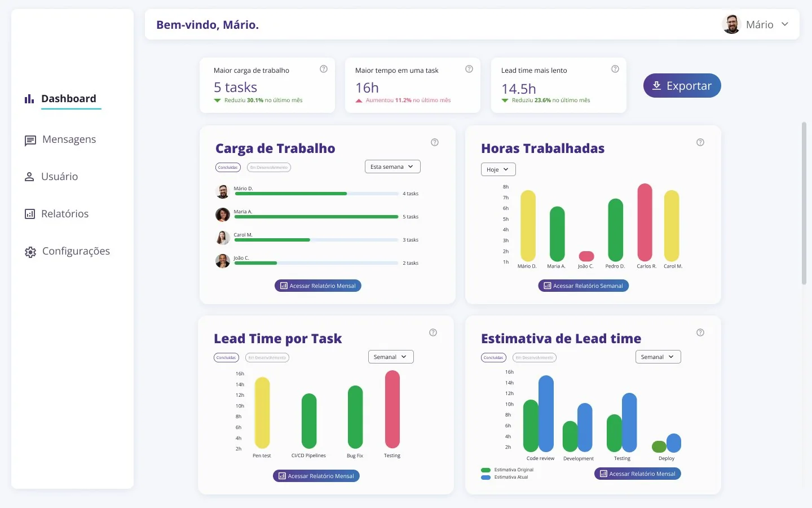
Task: Click the Mensagens chat icon
Action: point(30,141)
